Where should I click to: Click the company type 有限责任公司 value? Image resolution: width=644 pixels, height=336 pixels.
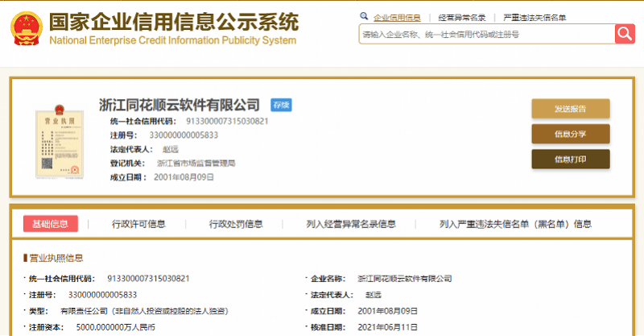coord(145,311)
